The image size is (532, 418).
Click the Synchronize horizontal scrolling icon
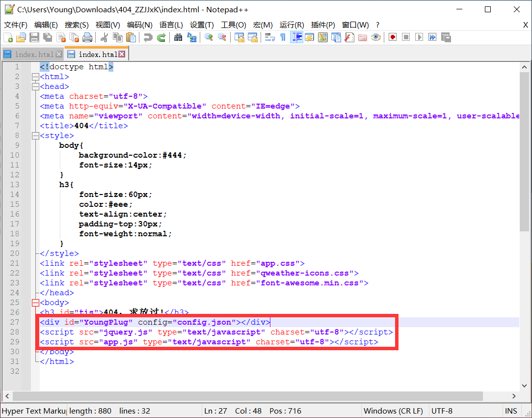click(253, 37)
